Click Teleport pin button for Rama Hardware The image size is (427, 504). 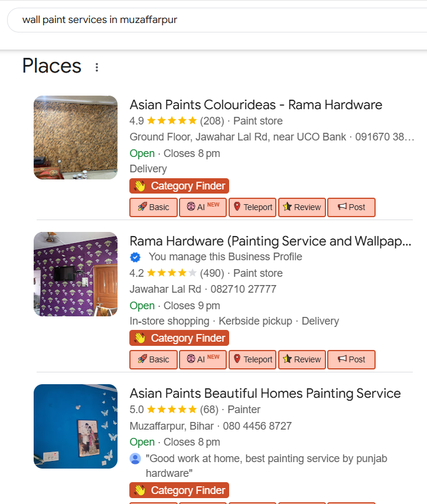point(252,359)
